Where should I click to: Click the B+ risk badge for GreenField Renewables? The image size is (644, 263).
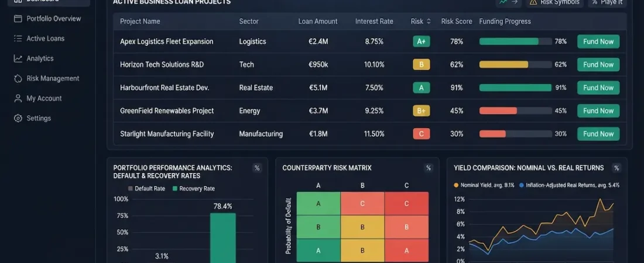tap(422, 111)
